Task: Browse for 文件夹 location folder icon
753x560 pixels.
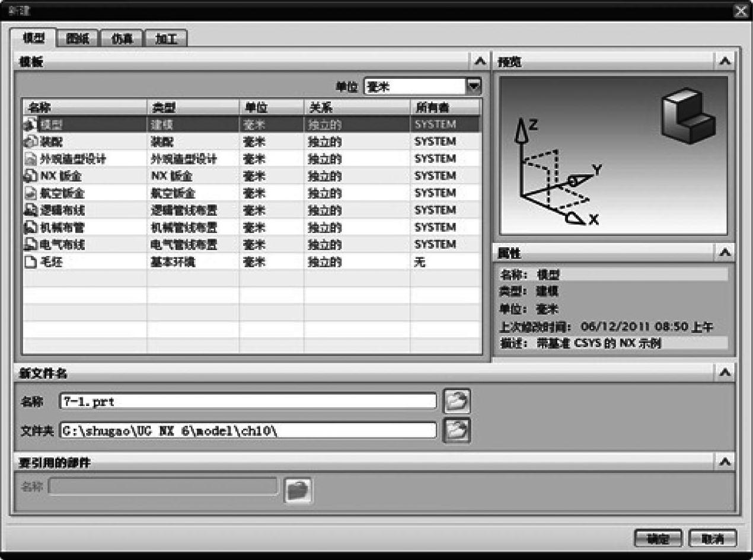Action: (457, 430)
